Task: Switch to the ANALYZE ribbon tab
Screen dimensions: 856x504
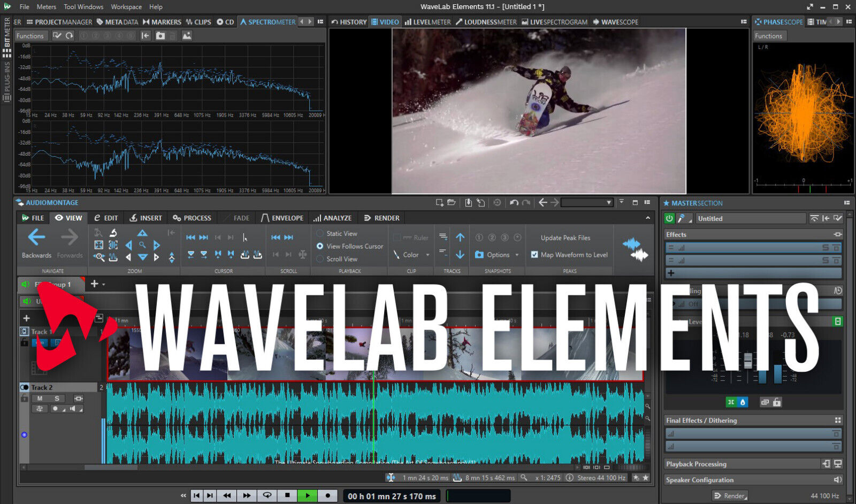Action: tap(333, 218)
